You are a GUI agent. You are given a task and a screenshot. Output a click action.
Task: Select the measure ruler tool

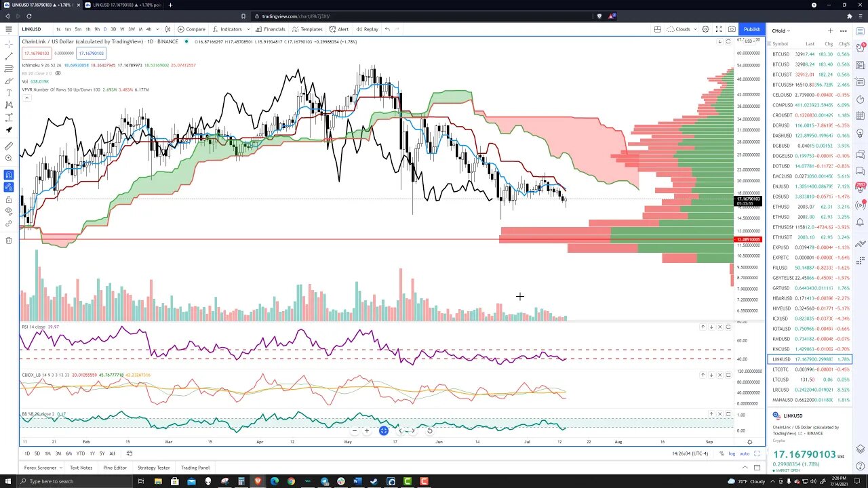9,146
